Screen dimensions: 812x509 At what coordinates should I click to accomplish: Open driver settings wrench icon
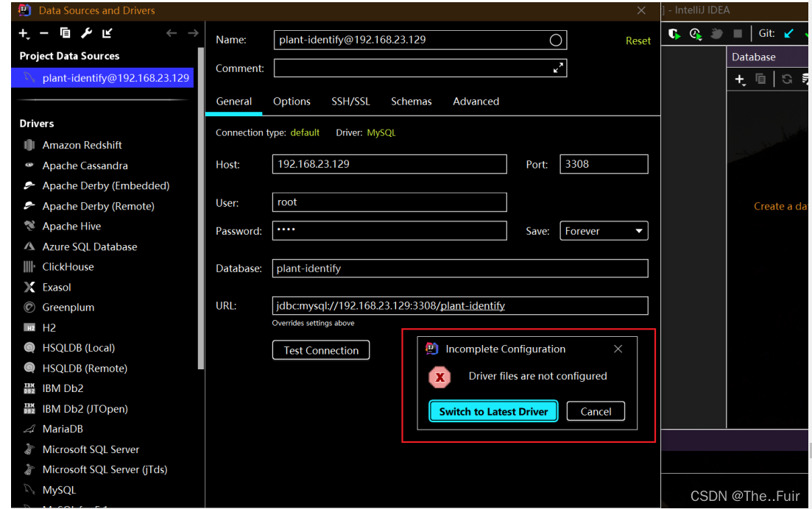click(x=86, y=33)
